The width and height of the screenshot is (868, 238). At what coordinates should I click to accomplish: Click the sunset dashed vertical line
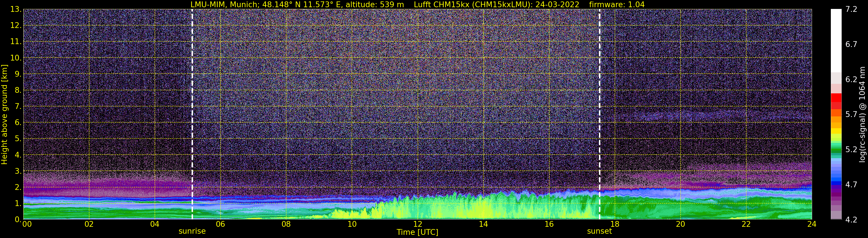(600, 114)
